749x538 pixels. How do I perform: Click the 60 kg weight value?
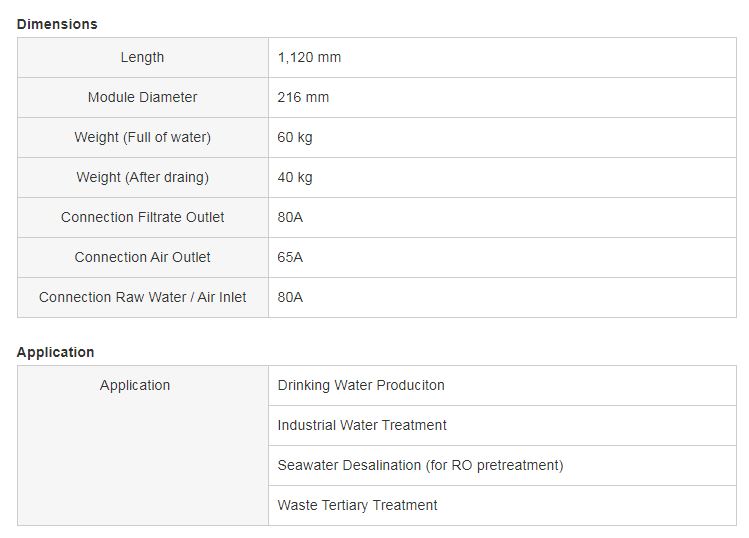pos(295,138)
